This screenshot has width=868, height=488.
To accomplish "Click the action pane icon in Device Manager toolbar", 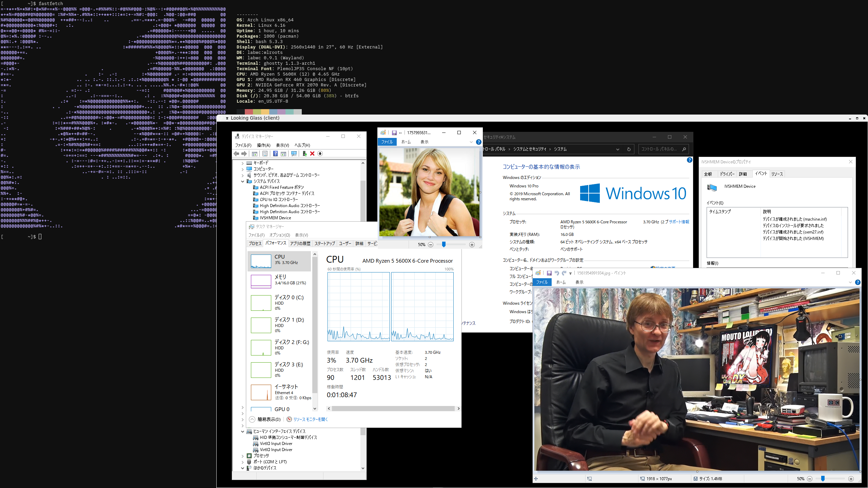I will pyautogui.click(x=283, y=154).
